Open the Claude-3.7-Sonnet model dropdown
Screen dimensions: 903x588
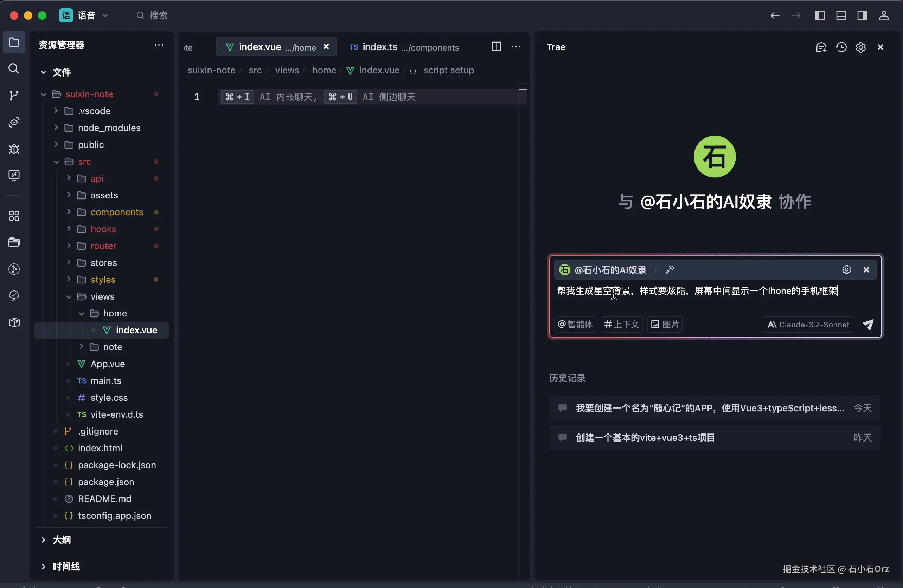pos(808,325)
